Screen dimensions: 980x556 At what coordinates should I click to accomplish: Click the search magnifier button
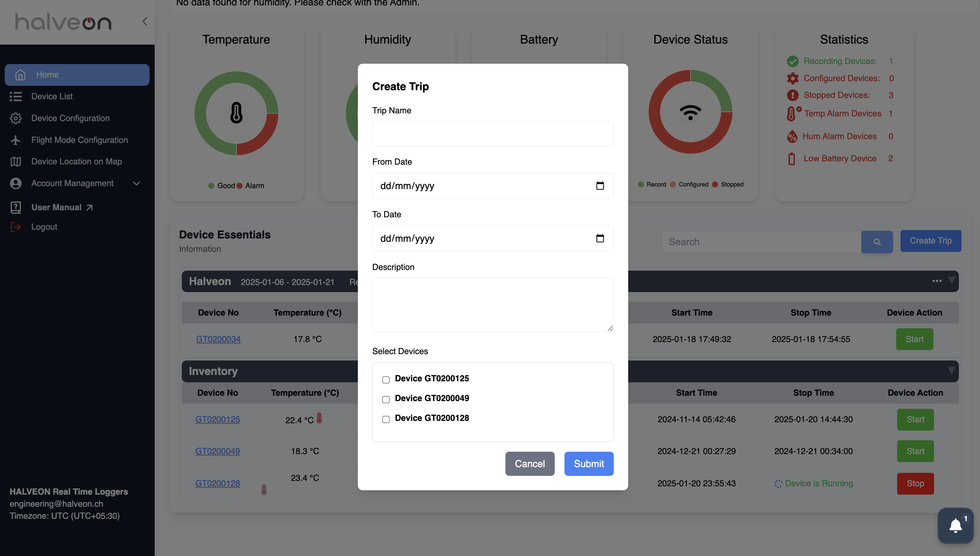(877, 242)
